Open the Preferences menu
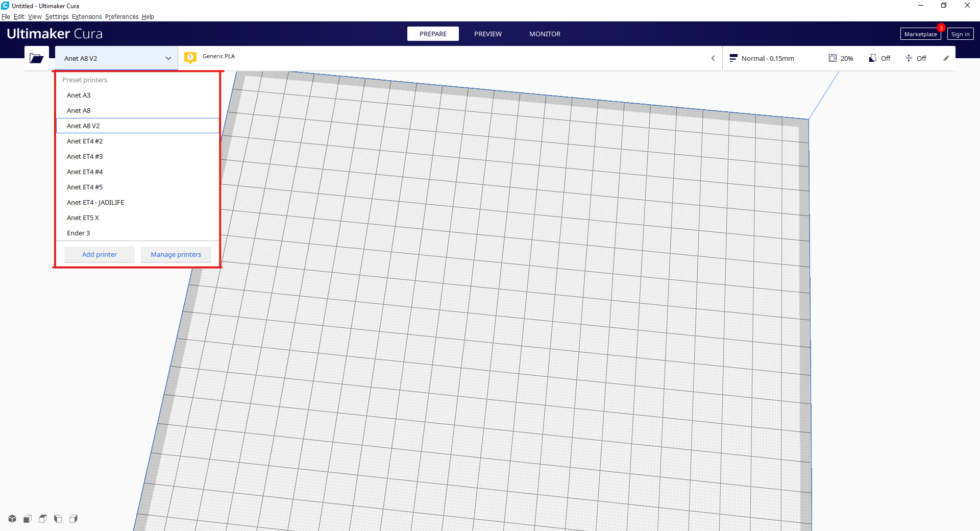The image size is (980, 531). [x=121, y=17]
